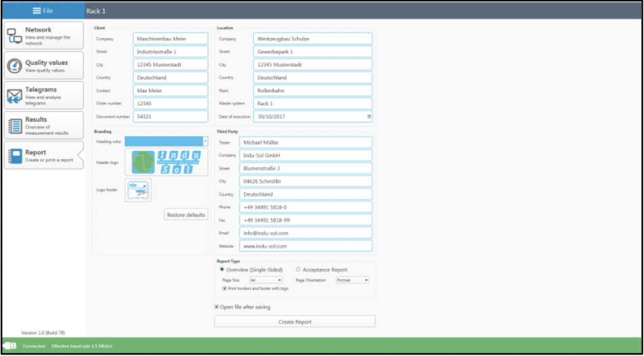
Task: Toggle Print borders and footer with logo
Action: [x=225, y=288]
